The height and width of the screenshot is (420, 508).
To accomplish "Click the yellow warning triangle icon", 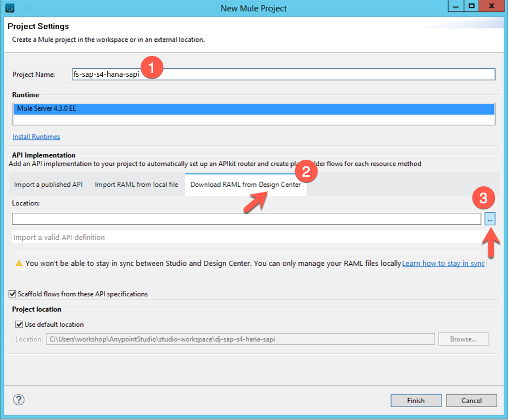I will pos(19,263).
